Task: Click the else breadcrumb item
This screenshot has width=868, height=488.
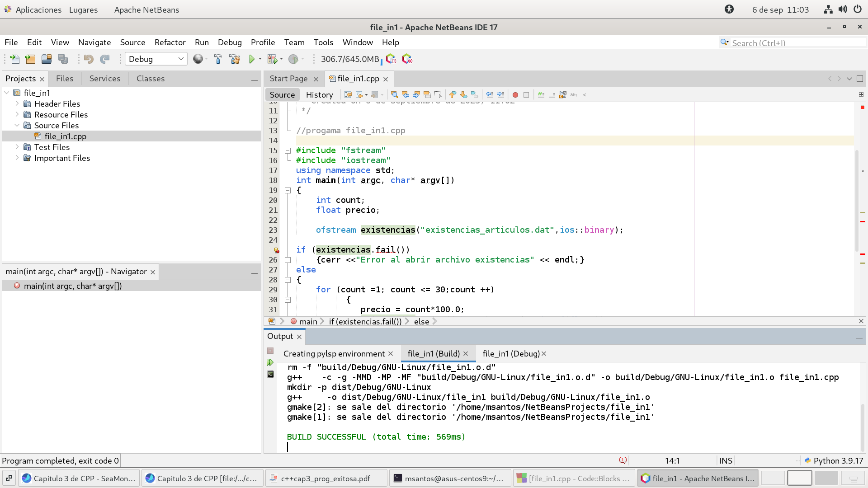Action: 421,321
